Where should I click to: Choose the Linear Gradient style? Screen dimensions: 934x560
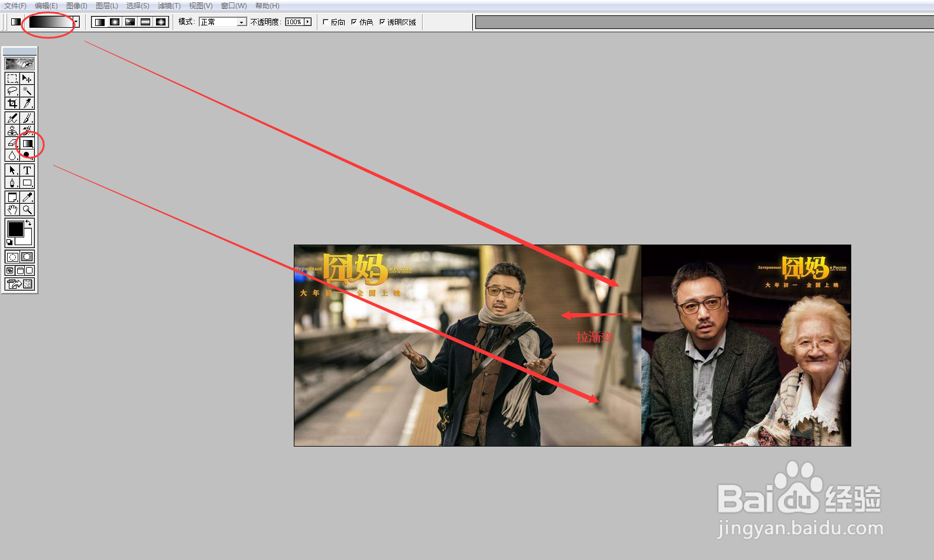tap(99, 22)
